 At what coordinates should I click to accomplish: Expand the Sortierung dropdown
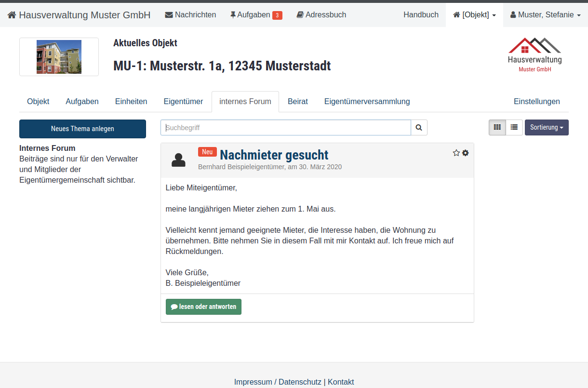547,128
